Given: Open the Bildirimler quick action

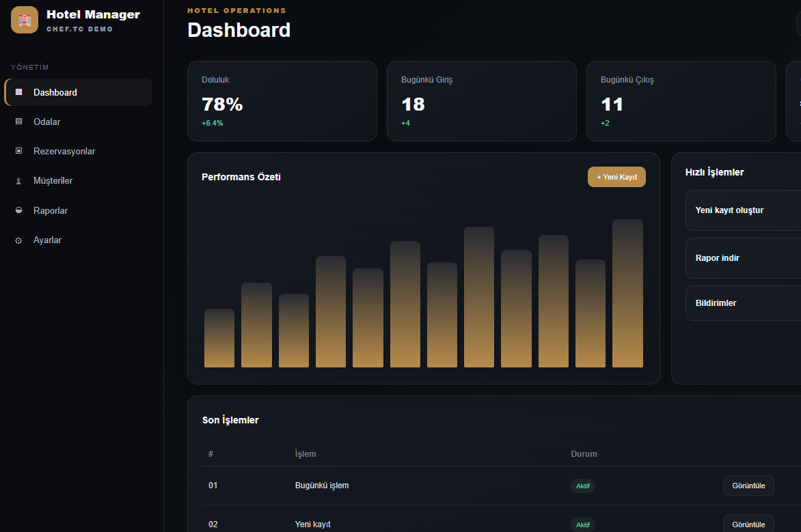Looking at the screenshot, I should pos(744,303).
